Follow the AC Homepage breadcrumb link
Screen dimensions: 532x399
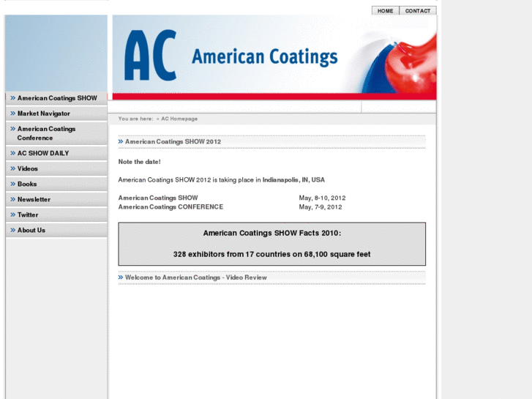click(x=179, y=119)
